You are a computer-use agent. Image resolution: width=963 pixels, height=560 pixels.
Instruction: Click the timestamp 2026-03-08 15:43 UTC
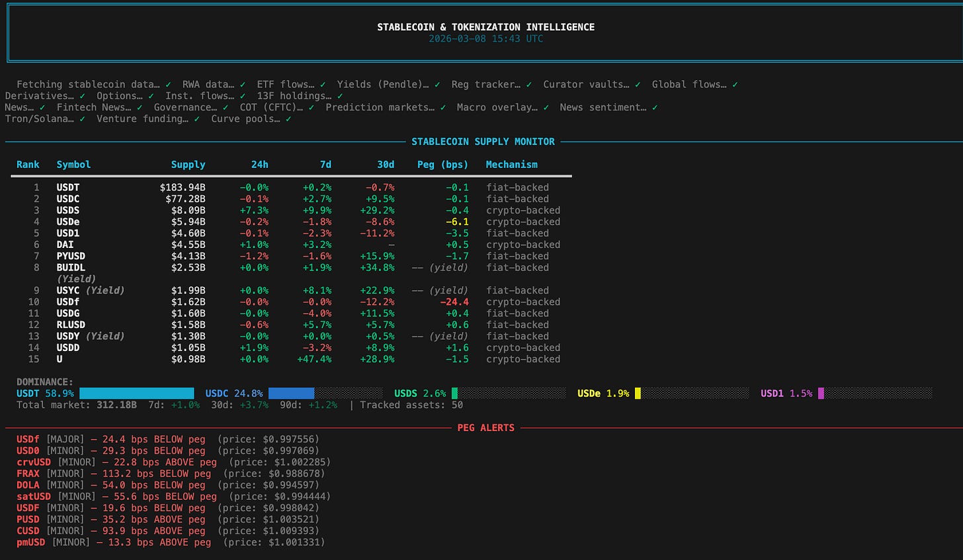point(486,38)
